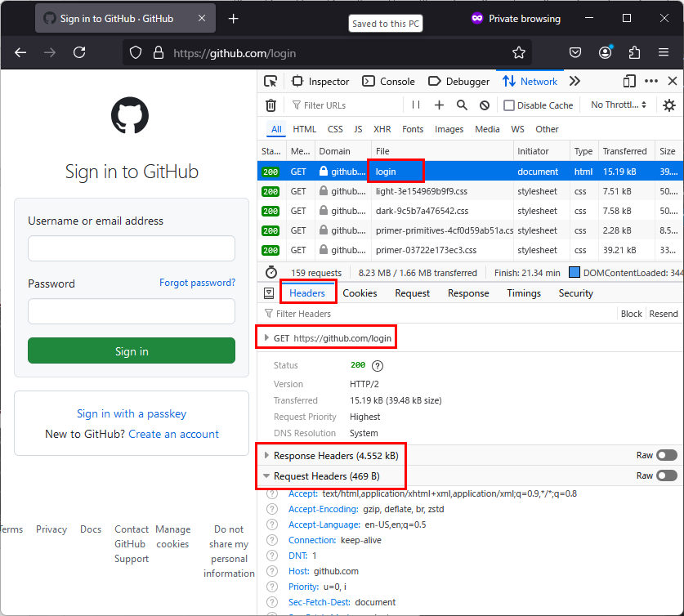Open help for the Accept header

[x=272, y=493]
